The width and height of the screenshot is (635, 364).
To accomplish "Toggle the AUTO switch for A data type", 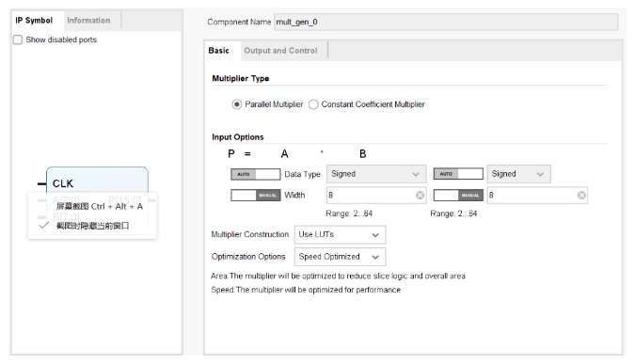I will (x=255, y=174).
